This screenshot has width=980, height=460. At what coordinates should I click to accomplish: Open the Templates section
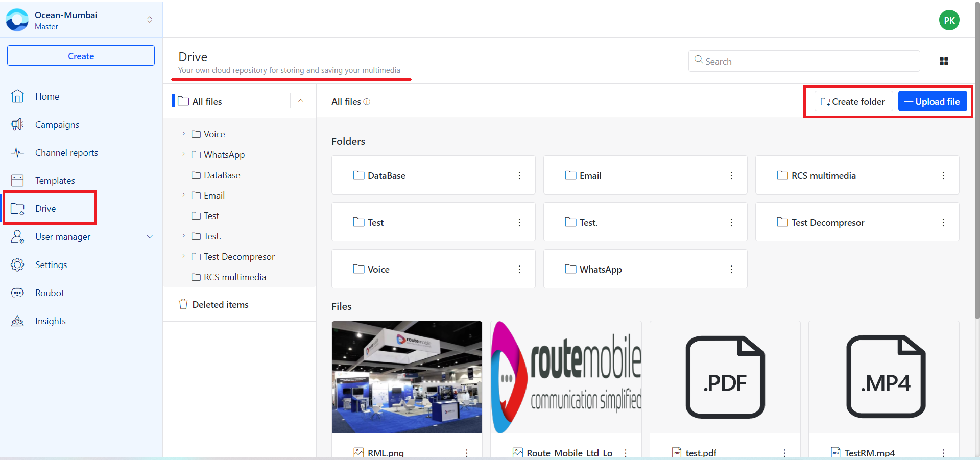pyautogui.click(x=55, y=181)
